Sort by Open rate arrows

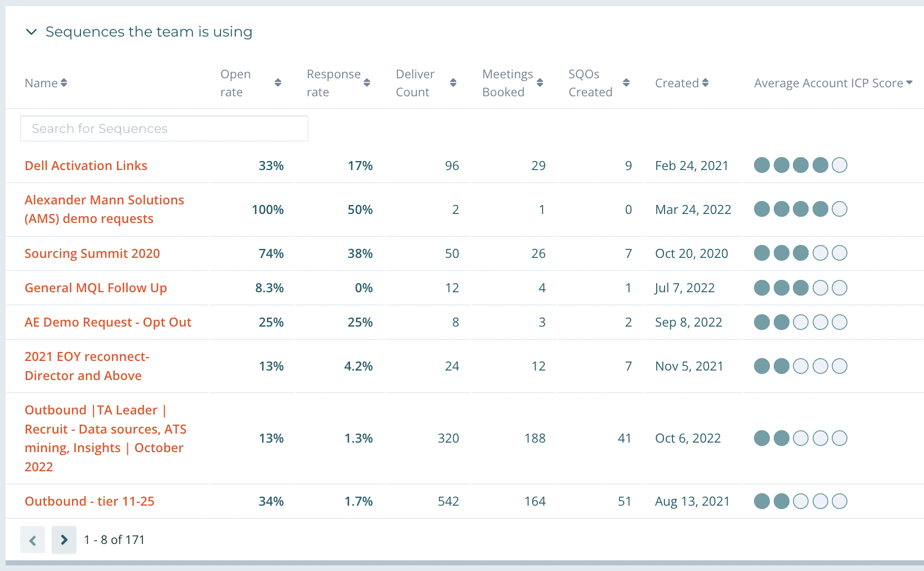(x=277, y=83)
